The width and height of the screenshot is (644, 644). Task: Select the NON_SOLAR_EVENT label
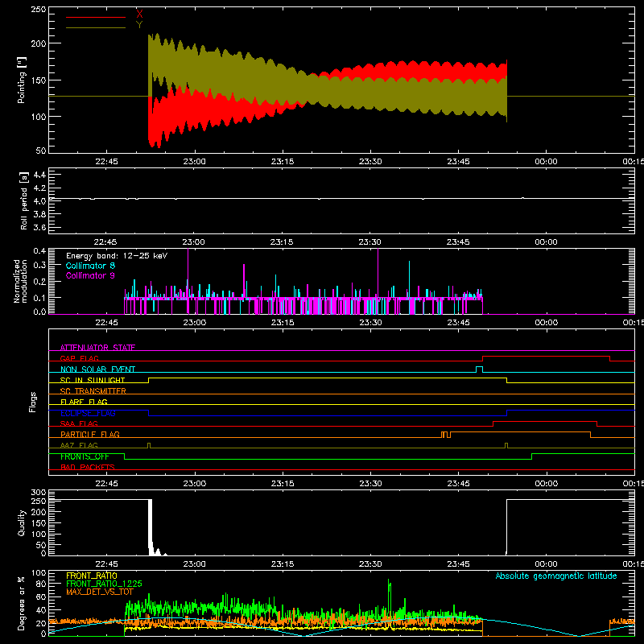[97, 369]
